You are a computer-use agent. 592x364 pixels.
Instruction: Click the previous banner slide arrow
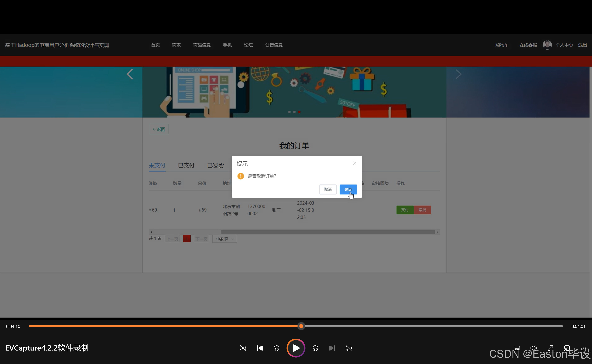point(130,74)
